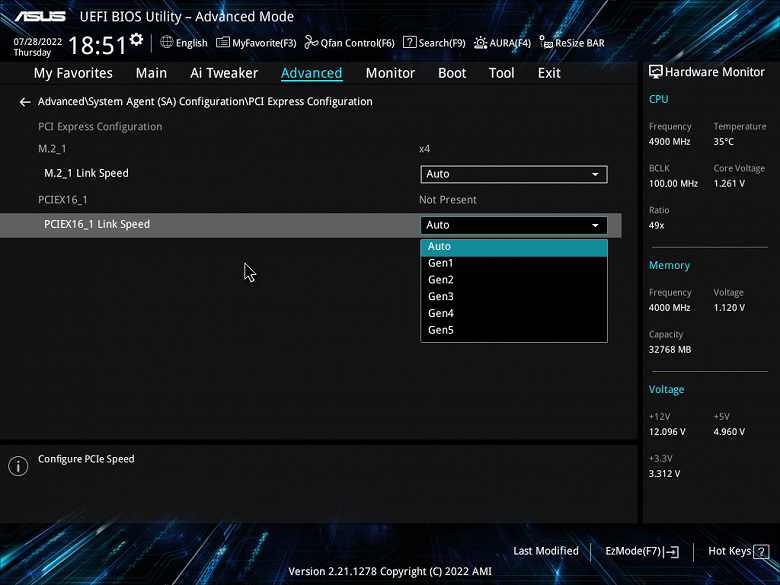Open the M.2_1 Link Speed dropdown

[x=514, y=174]
